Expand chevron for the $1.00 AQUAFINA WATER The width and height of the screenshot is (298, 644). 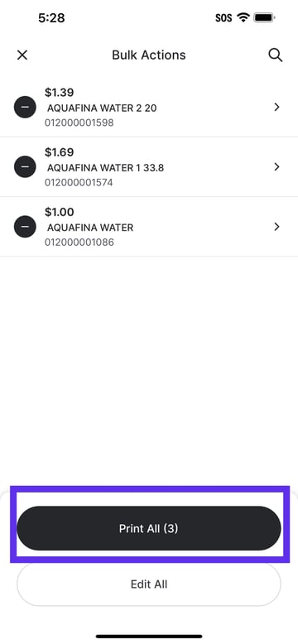[277, 227]
